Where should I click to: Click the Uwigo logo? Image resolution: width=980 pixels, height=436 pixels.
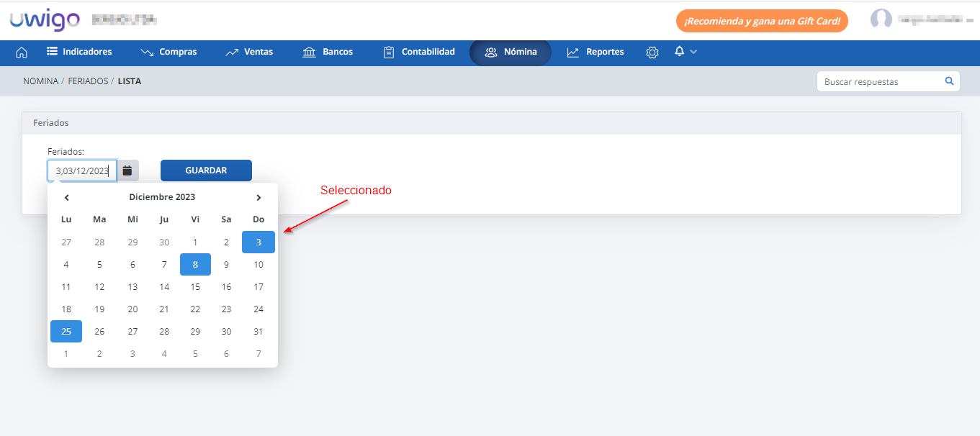coord(45,20)
